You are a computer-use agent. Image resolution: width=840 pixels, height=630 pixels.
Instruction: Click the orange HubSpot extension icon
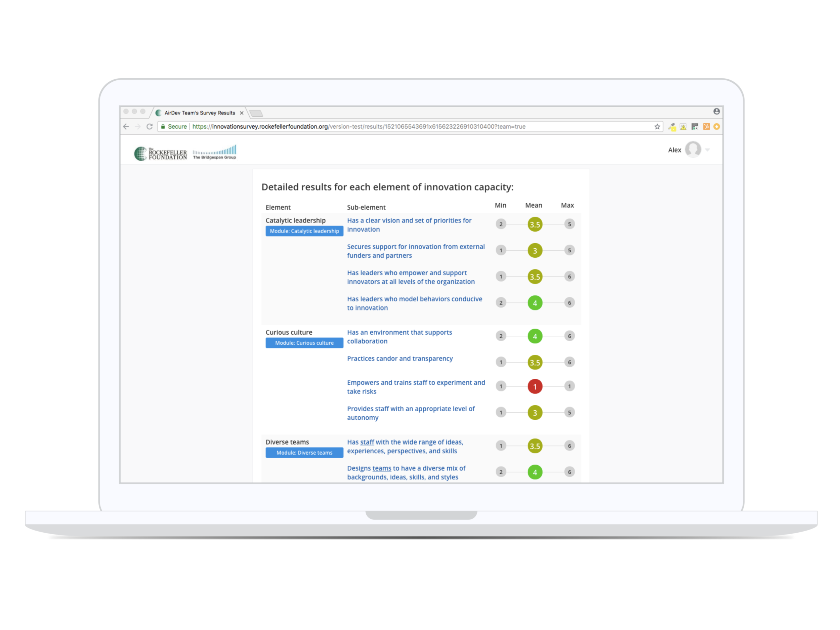(706, 127)
